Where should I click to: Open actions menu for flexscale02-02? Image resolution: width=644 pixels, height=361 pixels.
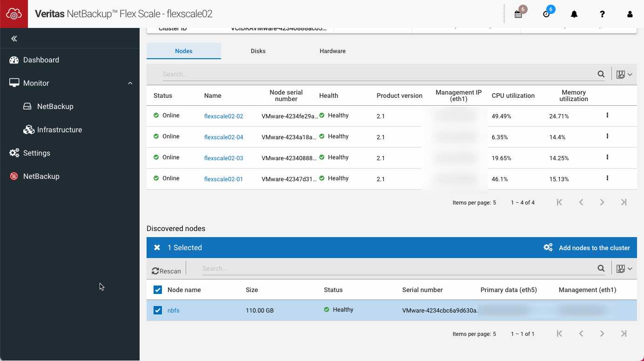(607, 115)
